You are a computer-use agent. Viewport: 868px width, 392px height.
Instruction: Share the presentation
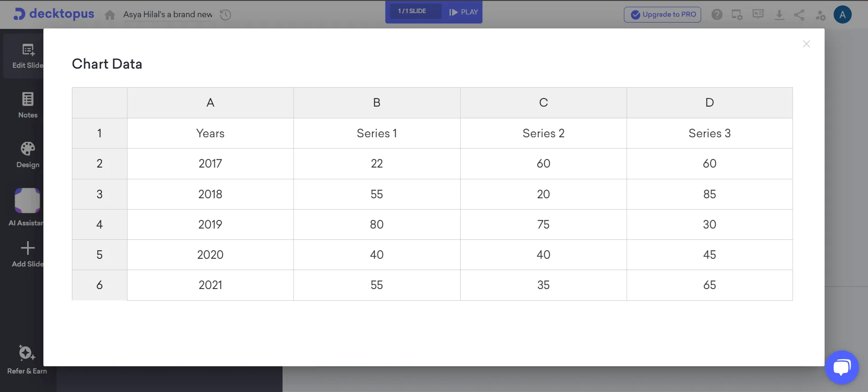pos(799,15)
